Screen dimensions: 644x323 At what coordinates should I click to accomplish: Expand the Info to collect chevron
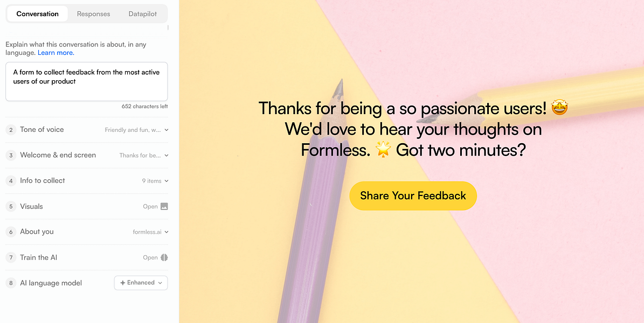pos(166,181)
